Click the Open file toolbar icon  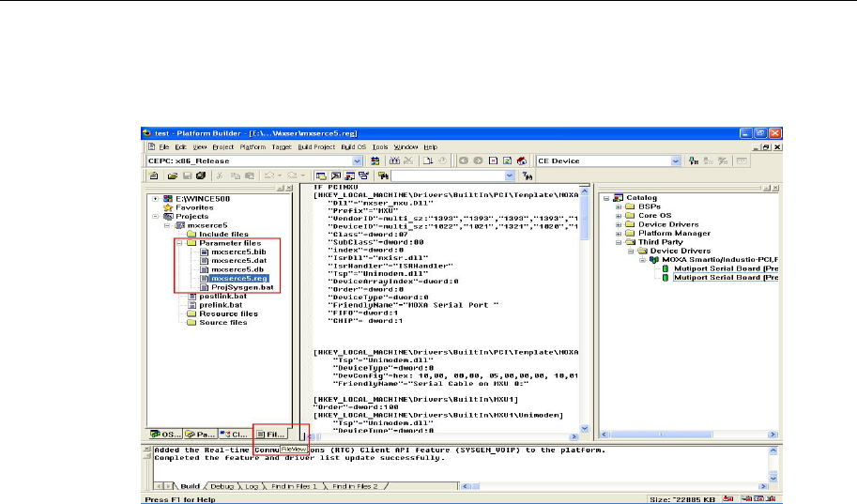pyautogui.click(x=174, y=176)
